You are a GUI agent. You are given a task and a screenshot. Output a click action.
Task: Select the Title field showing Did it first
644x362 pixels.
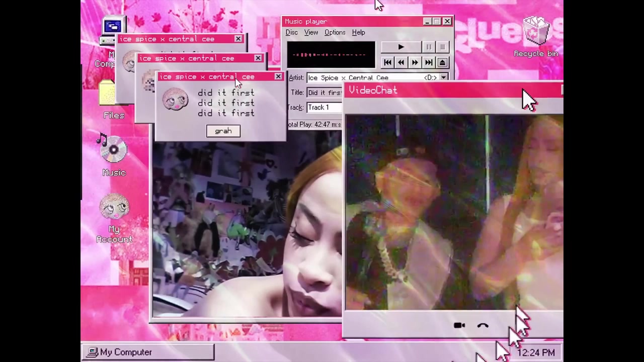tap(325, 93)
